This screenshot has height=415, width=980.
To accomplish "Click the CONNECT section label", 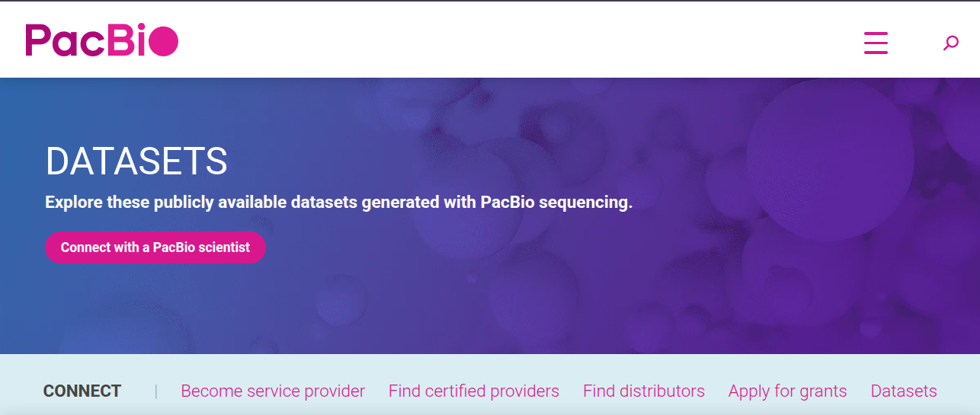I will coord(82,391).
